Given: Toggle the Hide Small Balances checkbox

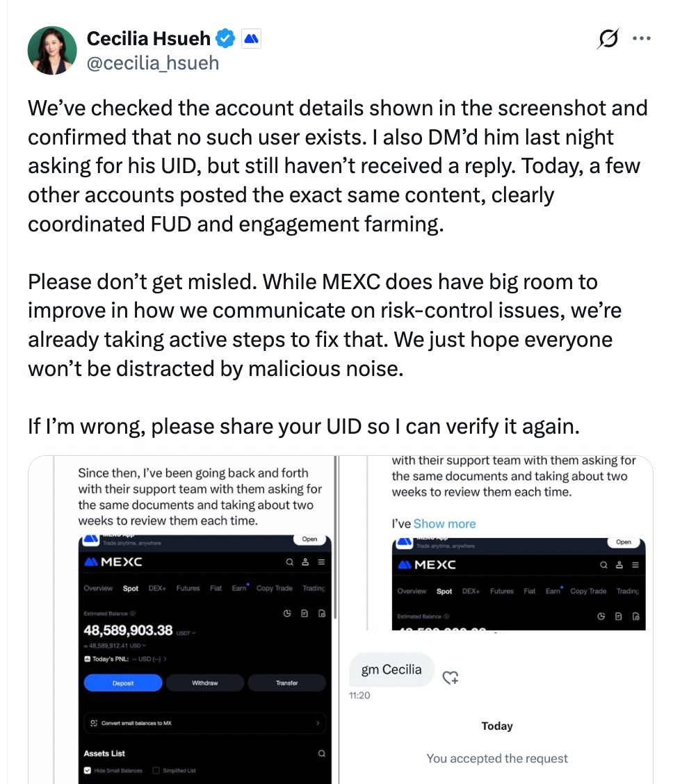Looking at the screenshot, I should pyautogui.click(x=88, y=770).
